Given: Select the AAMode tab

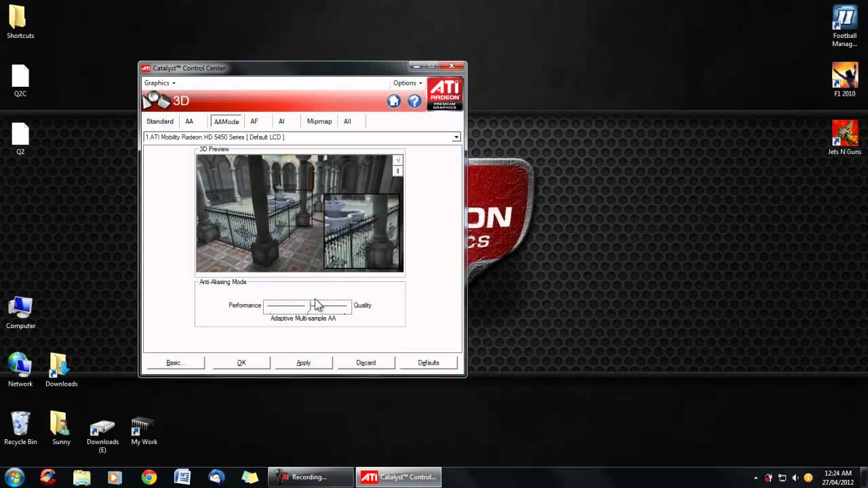Looking at the screenshot, I should tap(226, 121).
